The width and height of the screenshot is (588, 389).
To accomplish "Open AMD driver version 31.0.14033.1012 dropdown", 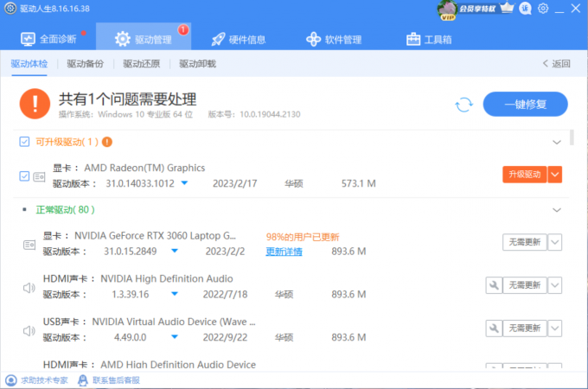I will pyautogui.click(x=184, y=183).
